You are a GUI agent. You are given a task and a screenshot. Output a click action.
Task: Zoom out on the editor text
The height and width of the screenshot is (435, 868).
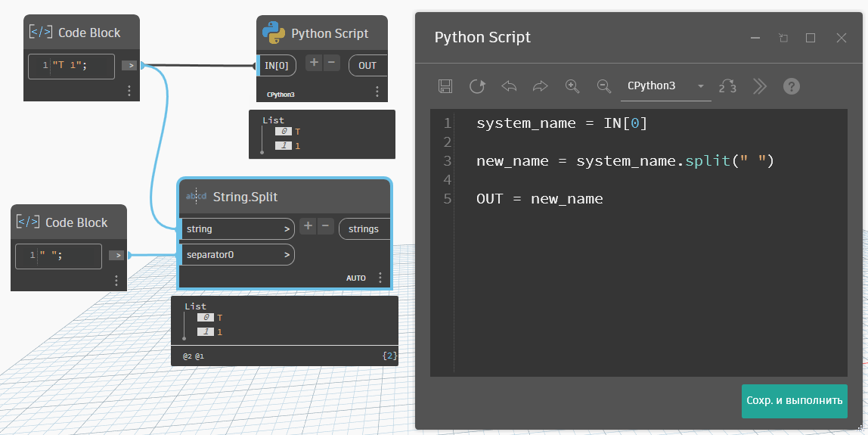pos(604,86)
